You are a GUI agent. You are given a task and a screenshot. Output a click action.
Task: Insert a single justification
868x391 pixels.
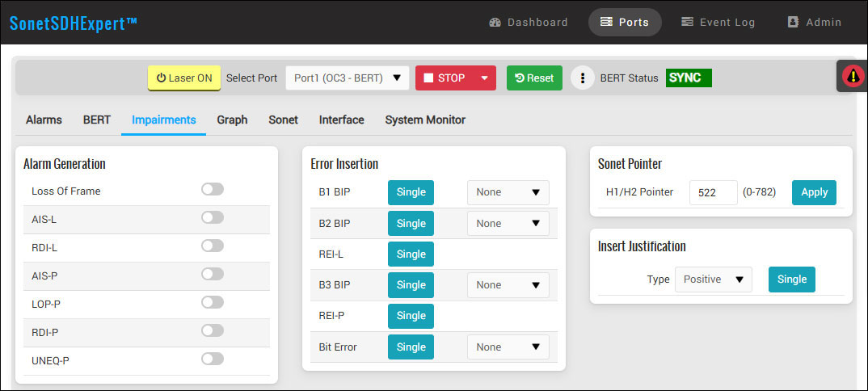(791, 280)
